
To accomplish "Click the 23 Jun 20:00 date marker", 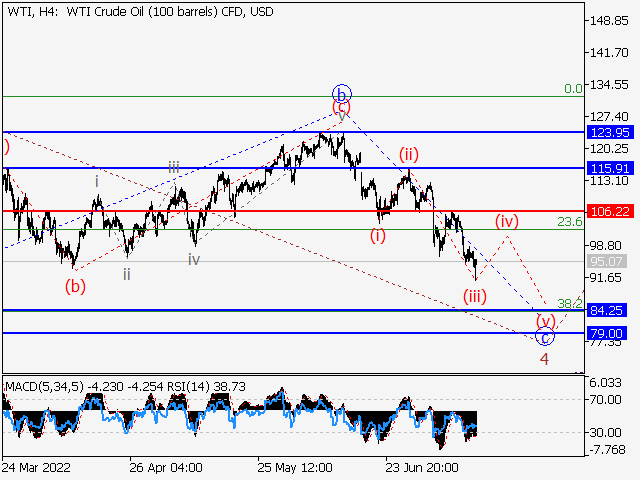I will 422,467.
